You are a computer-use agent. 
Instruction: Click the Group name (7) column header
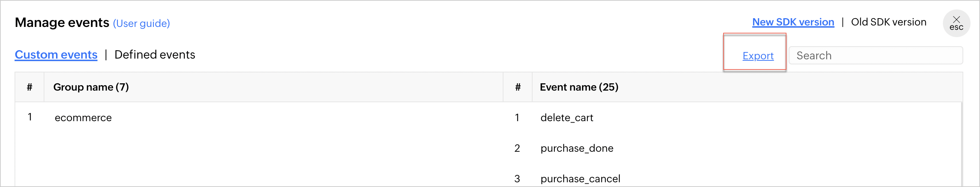pyautogui.click(x=91, y=87)
